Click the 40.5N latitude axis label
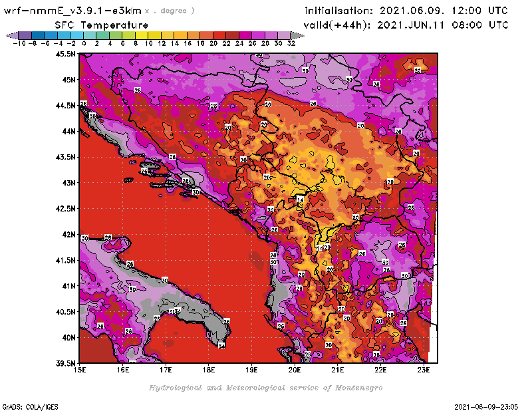 point(65,311)
